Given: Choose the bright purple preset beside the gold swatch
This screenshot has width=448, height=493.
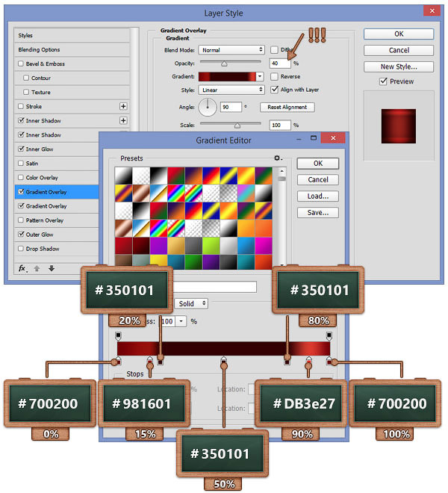Looking at the screenshot, I should [x=158, y=246].
